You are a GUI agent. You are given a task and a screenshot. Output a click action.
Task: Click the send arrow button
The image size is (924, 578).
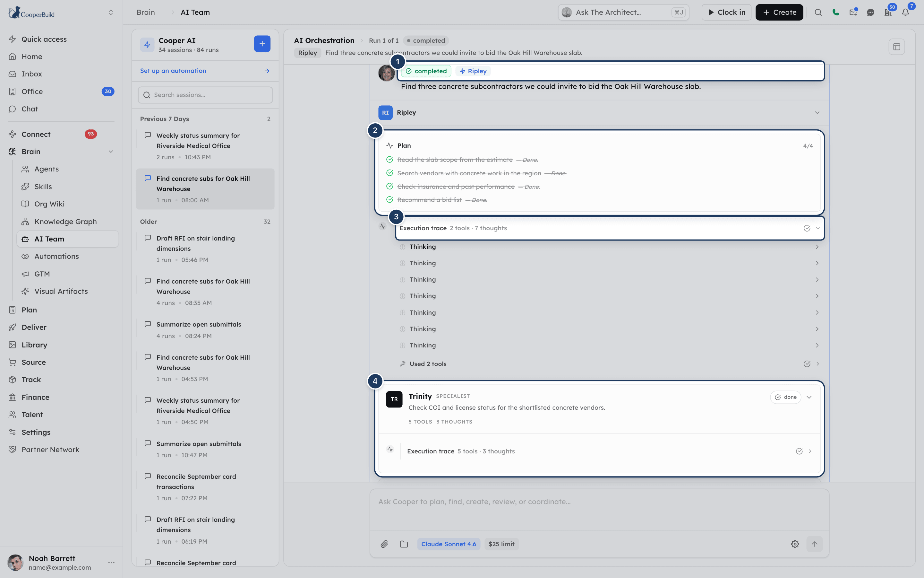(814, 544)
